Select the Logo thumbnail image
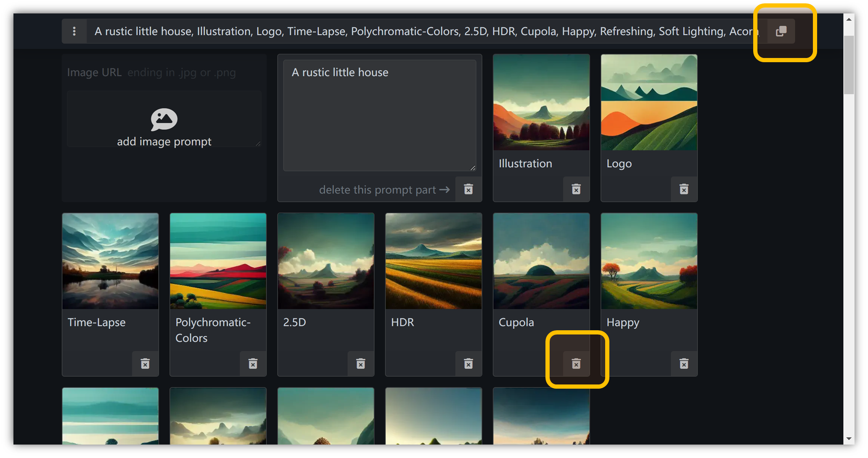 point(649,103)
